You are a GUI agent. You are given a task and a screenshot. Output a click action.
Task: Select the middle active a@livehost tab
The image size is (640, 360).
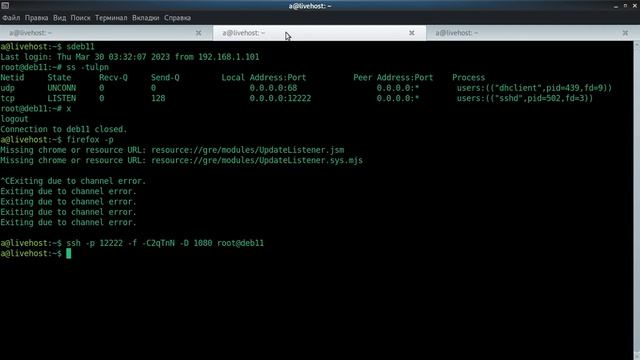320,33
